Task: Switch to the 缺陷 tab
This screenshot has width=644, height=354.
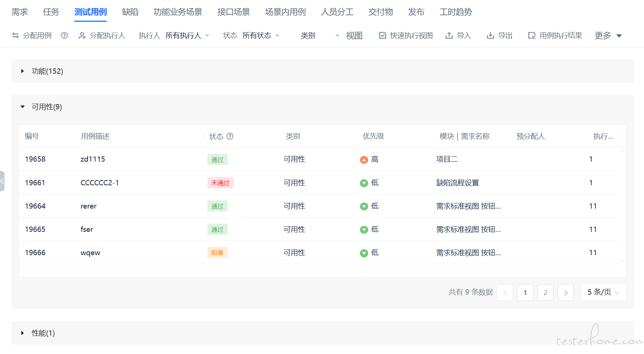Action: pos(130,12)
